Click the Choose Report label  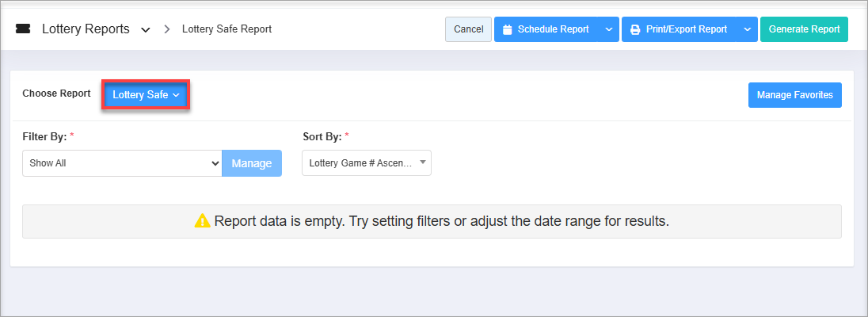click(x=56, y=94)
